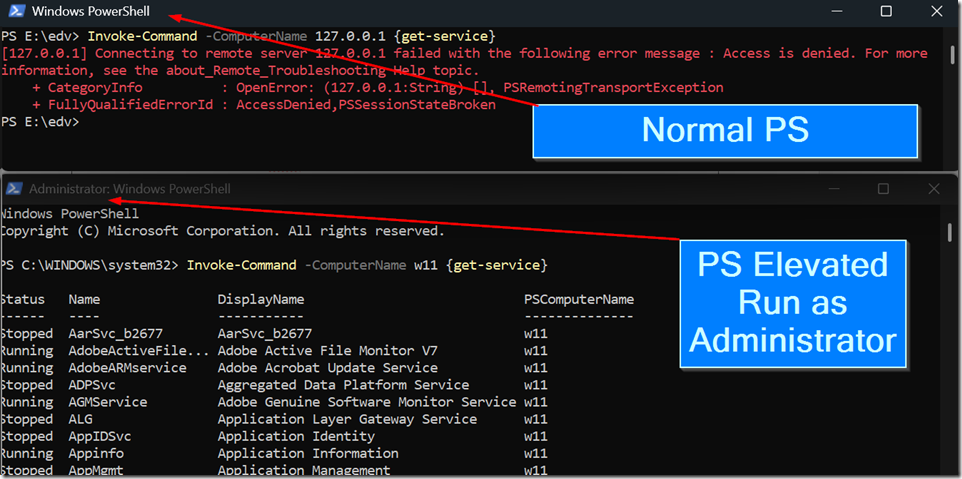Click the FullyQualifiedErrorId AccessDenied line
The height and width of the screenshot is (479, 962).
coord(264,105)
